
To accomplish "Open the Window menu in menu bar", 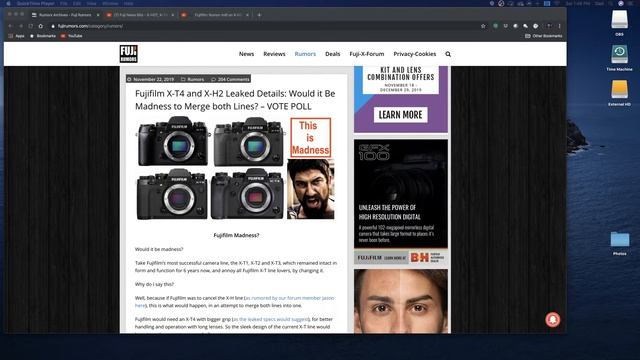I will [x=110, y=3].
